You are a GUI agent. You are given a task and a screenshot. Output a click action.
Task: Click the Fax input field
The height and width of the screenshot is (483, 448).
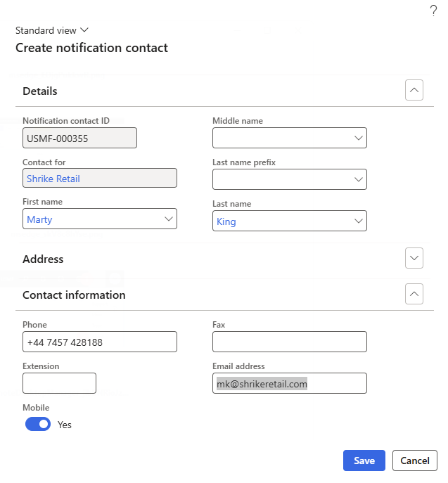[x=289, y=342]
